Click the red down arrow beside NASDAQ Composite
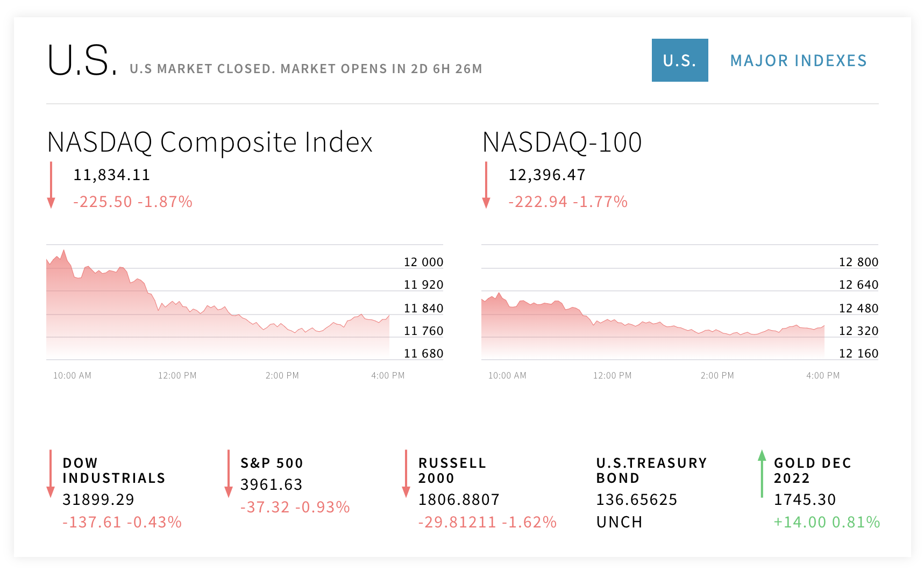The width and height of the screenshot is (924, 571). click(51, 185)
